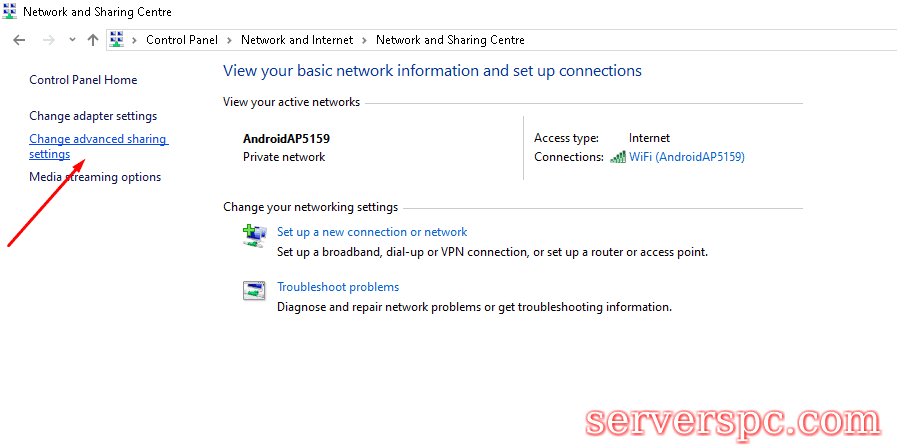Go back using the Back arrow
This screenshot has height=448, width=897.
tap(19, 40)
